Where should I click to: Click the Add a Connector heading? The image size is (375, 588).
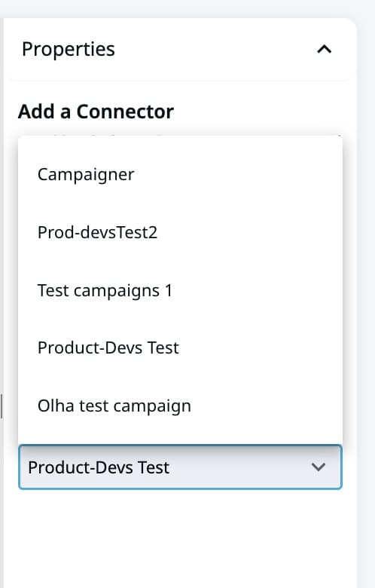coord(96,112)
